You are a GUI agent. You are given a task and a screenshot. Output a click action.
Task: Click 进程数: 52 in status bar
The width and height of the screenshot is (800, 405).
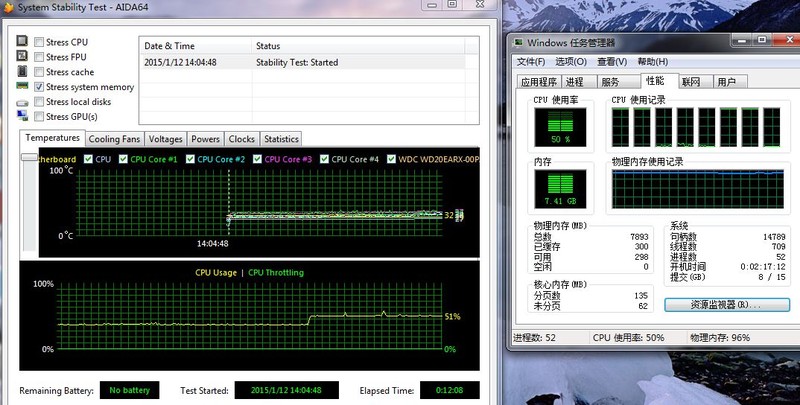[x=535, y=338]
